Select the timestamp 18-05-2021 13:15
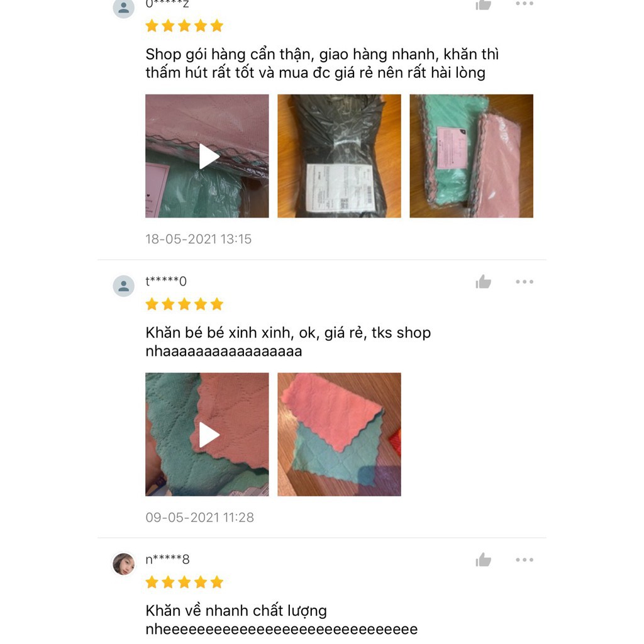The width and height of the screenshot is (644, 644). [198, 239]
